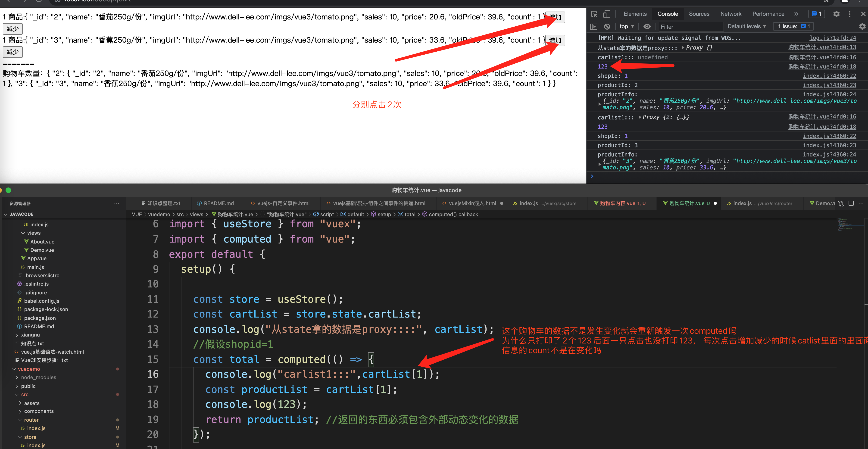
Task: Expand the Proxy {2: {…}} object in console
Action: [640, 117]
